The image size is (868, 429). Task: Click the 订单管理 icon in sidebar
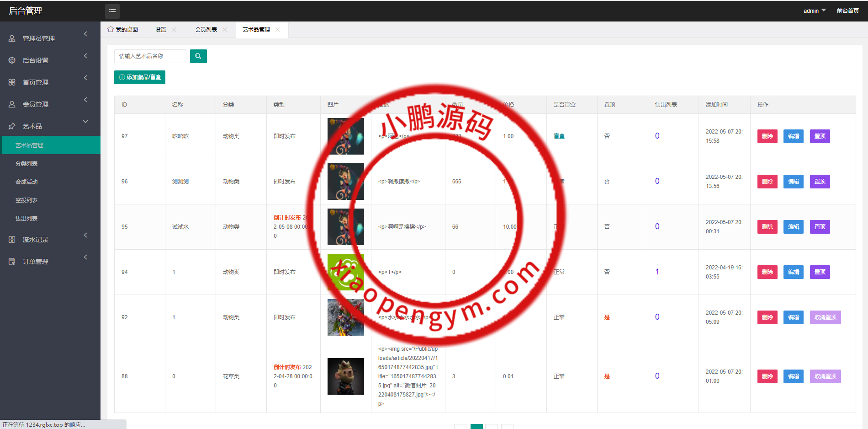[x=12, y=262]
